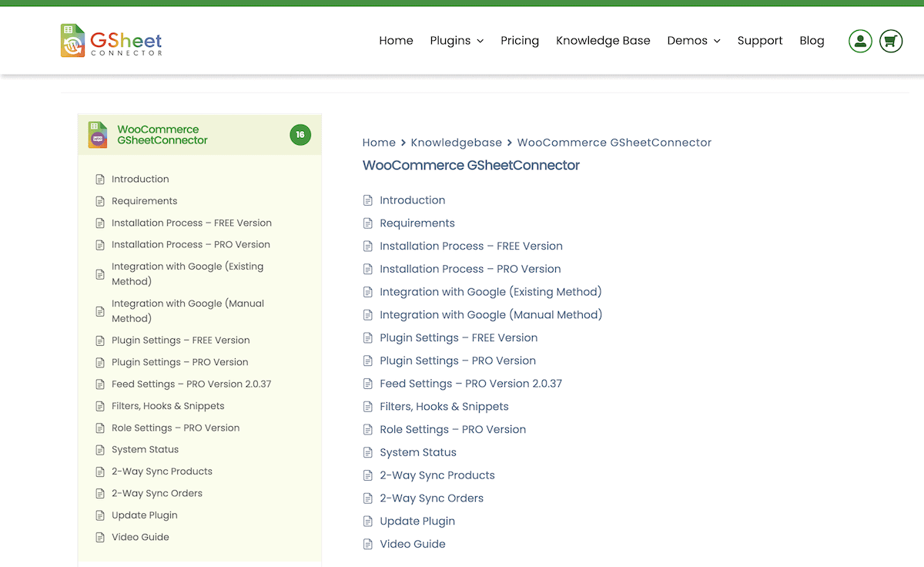Open the Pricing menu item

tap(520, 41)
